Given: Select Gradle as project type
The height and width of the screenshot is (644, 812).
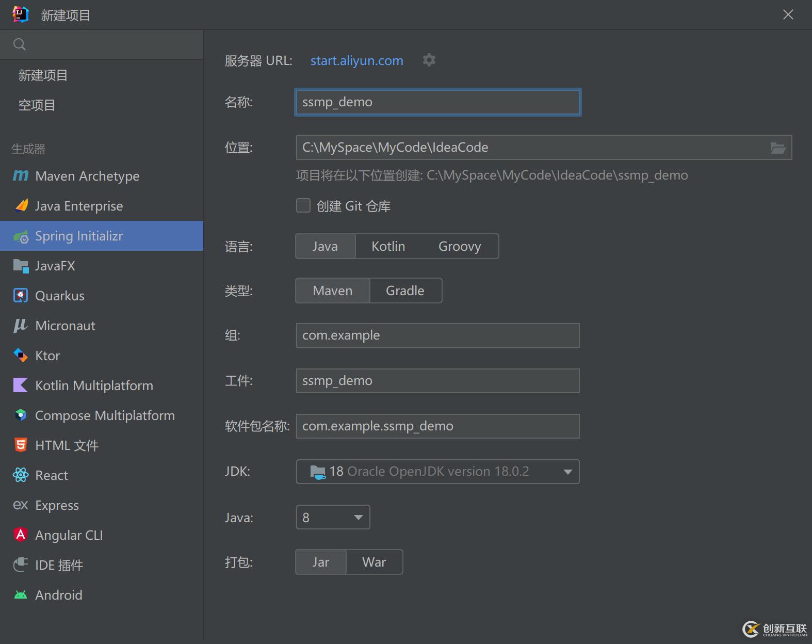Looking at the screenshot, I should pyautogui.click(x=405, y=291).
